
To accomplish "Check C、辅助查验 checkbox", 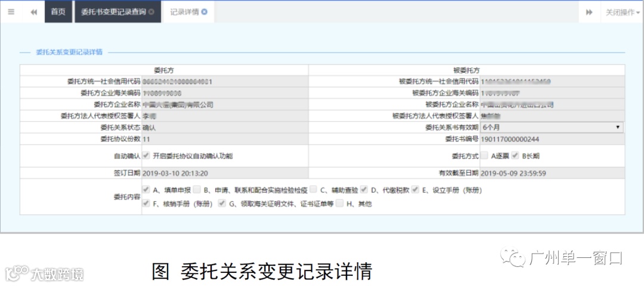I will tap(314, 190).
